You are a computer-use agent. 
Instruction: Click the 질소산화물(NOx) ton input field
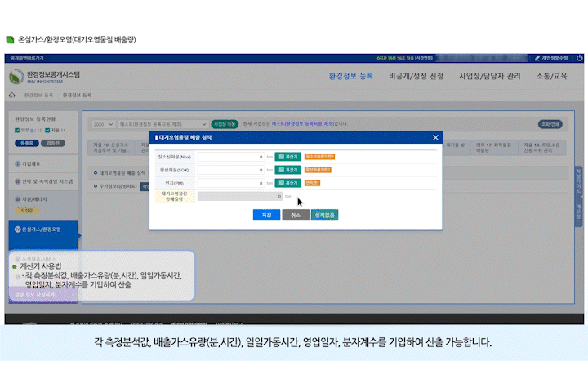(x=231, y=156)
